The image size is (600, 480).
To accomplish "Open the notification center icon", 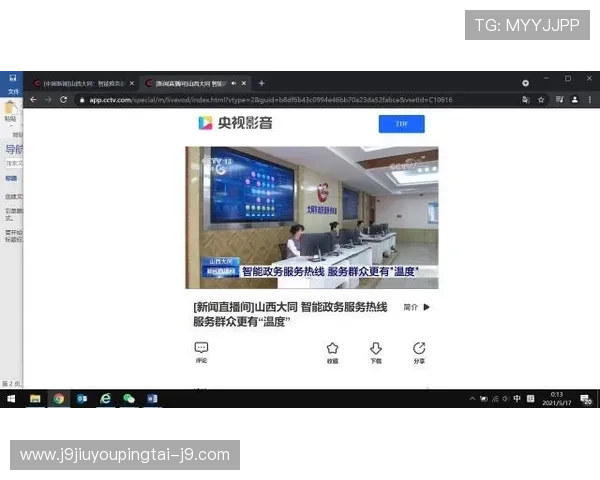I will pyautogui.click(x=586, y=399).
